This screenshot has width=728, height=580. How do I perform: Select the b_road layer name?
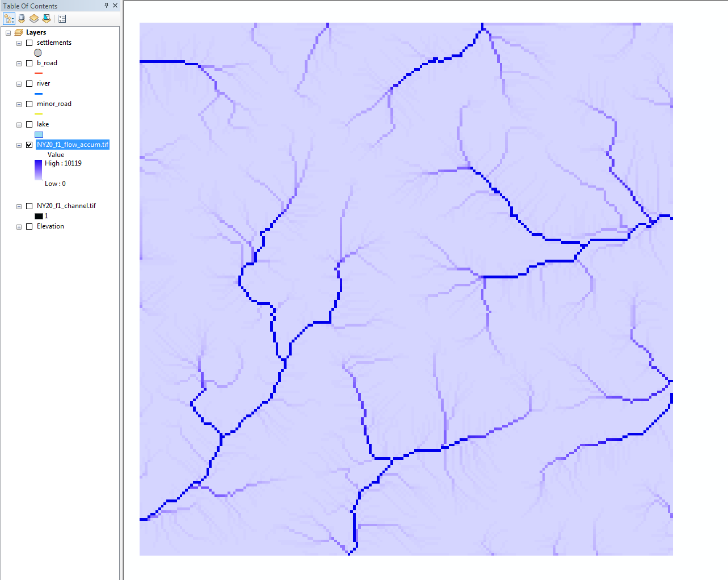[46, 62]
